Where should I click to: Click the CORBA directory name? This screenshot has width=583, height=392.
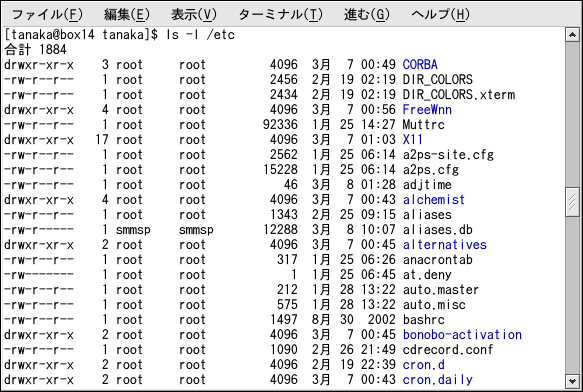pyautogui.click(x=420, y=65)
